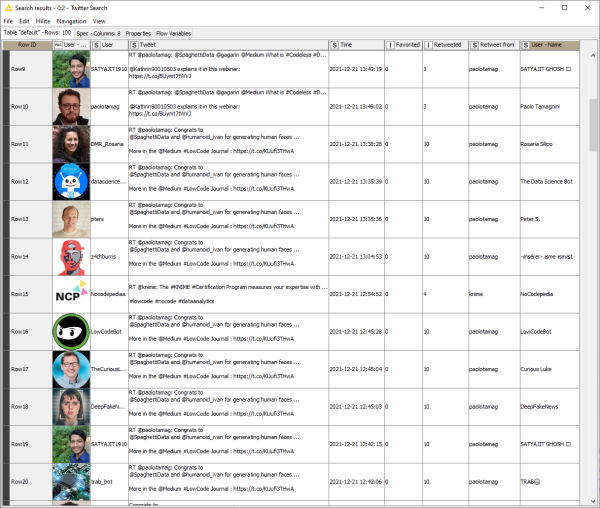Click the Retweet from column header
Viewport: 600px width, 508px height.
pyautogui.click(x=494, y=45)
